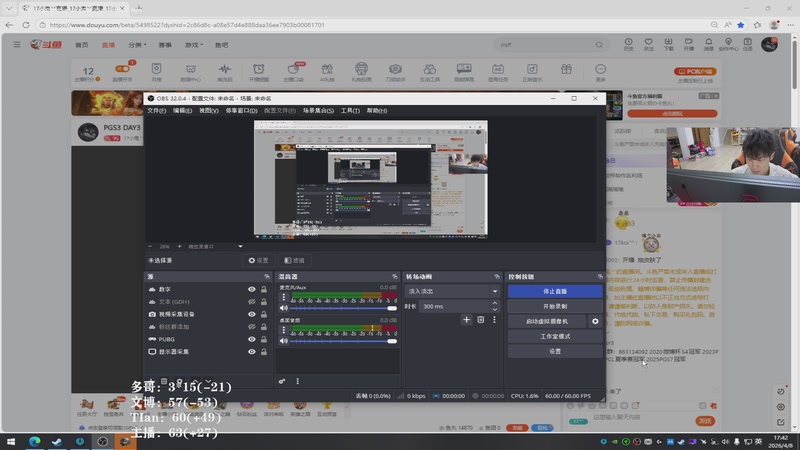Screen dimensions: 800x450
Task: Hide the PUBG source in OBS
Action: pos(252,339)
